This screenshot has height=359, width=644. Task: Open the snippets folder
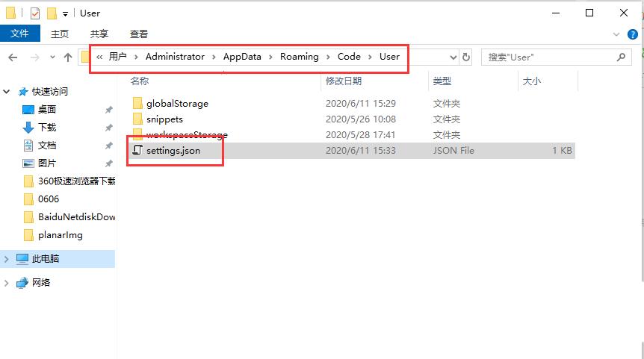tap(164, 119)
